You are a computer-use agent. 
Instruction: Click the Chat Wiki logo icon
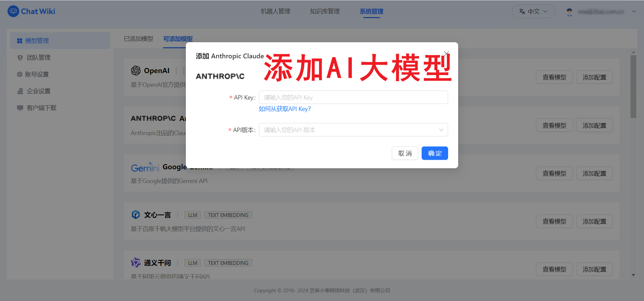(13, 11)
